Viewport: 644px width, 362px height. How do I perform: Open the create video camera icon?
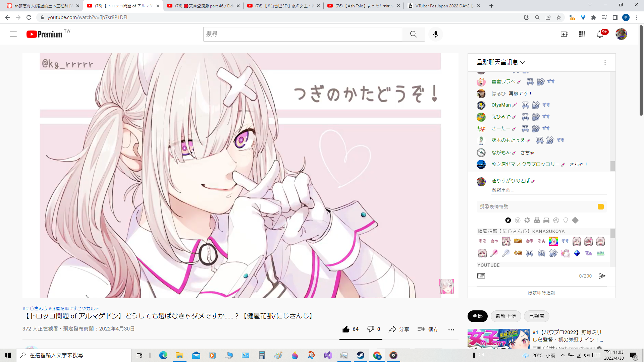point(565,34)
